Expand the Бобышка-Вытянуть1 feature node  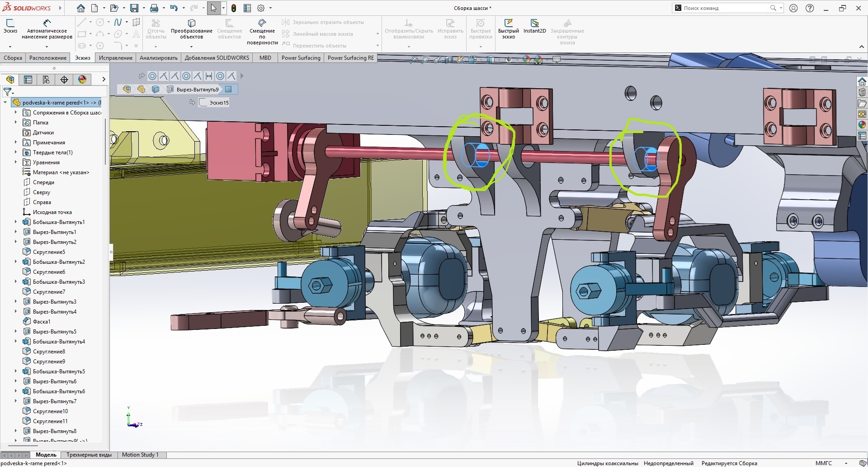click(x=16, y=222)
